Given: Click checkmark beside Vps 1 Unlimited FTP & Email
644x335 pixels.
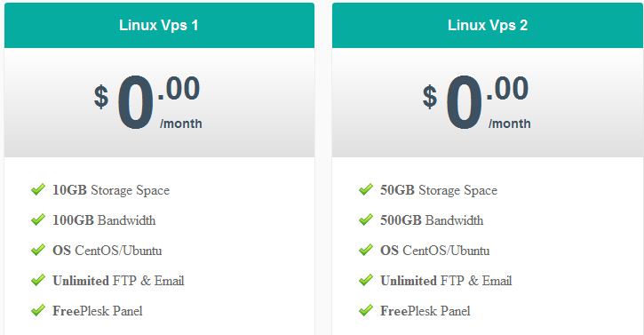Looking at the screenshot, I should coord(38,280).
